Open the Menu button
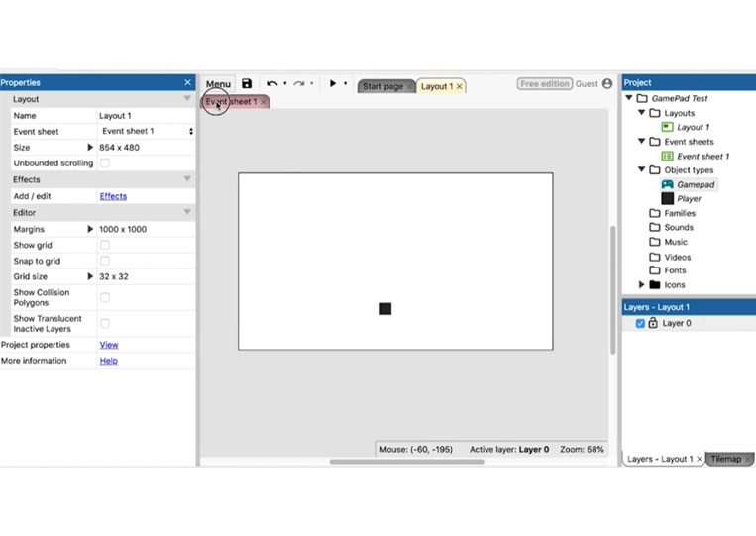Screen dimensions: 756x536 coord(218,84)
